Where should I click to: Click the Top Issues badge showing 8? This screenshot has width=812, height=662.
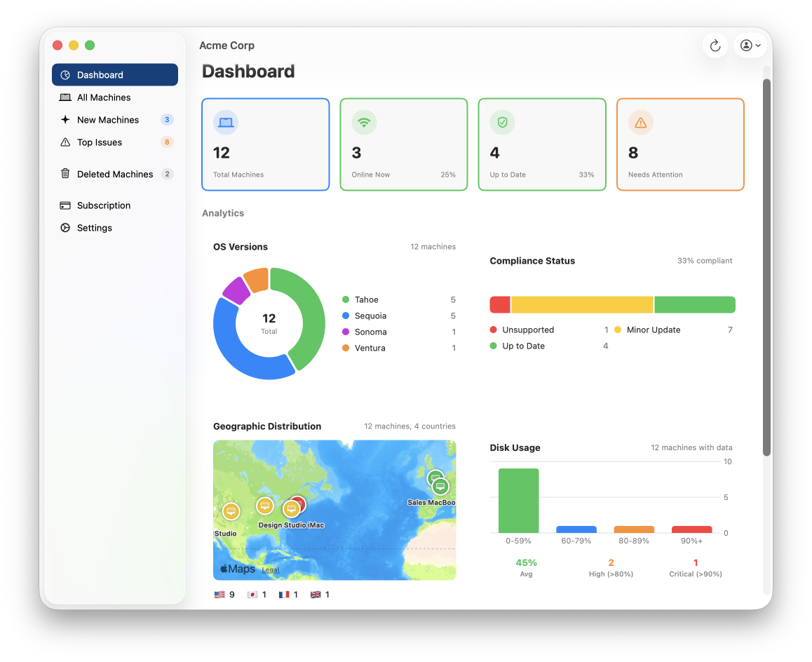tap(167, 142)
